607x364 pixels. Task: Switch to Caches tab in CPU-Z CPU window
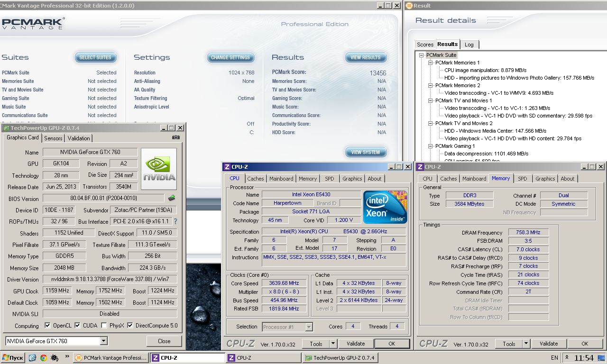coord(256,179)
